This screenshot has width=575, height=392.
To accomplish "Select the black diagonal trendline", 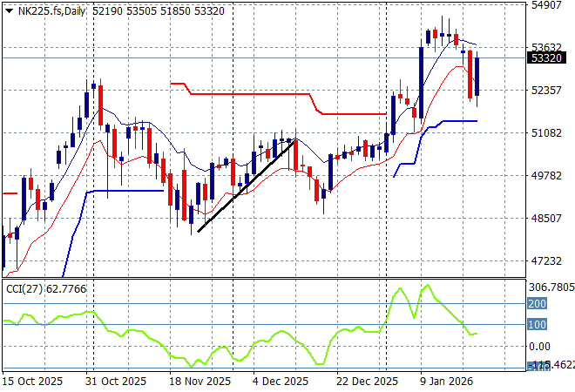I will (x=247, y=186).
